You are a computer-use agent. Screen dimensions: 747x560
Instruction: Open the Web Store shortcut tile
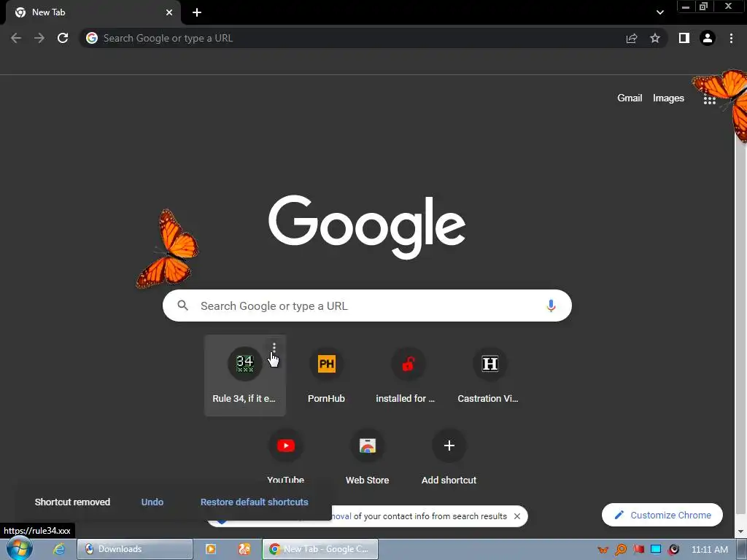[x=368, y=458]
